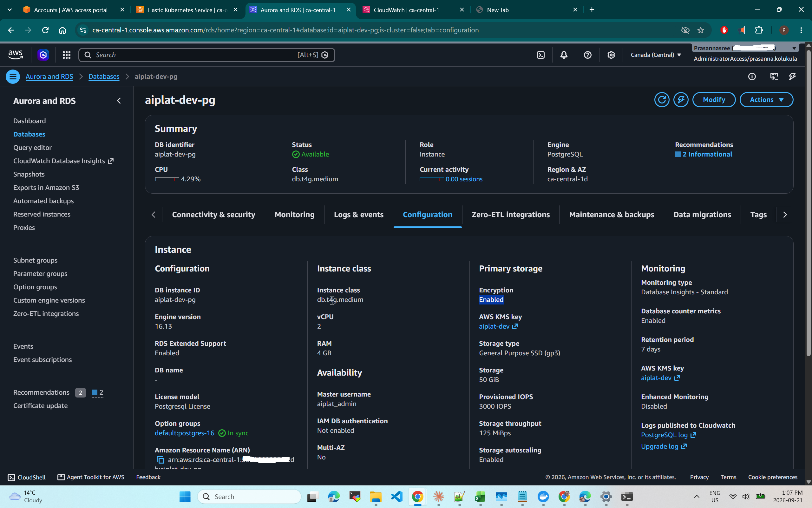Click the AWS console search field
The image size is (812, 508).
pos(207,55)
